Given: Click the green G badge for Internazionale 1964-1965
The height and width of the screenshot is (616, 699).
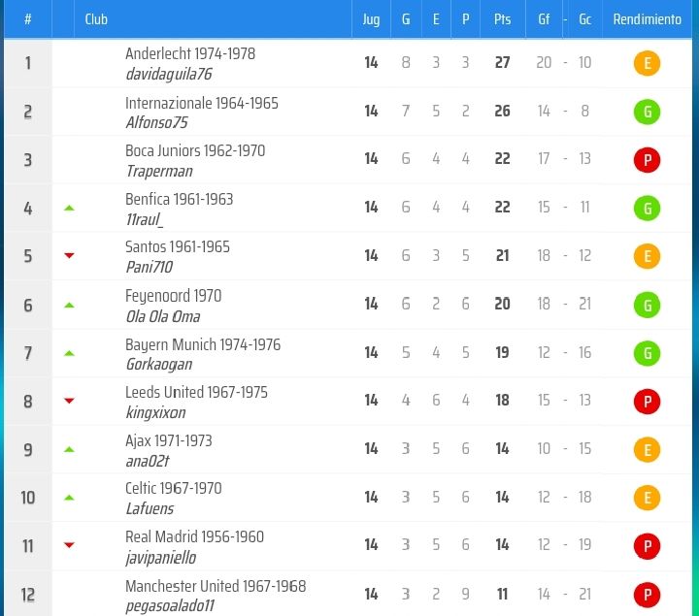Looking at the screenshot, I should [647, 112].
